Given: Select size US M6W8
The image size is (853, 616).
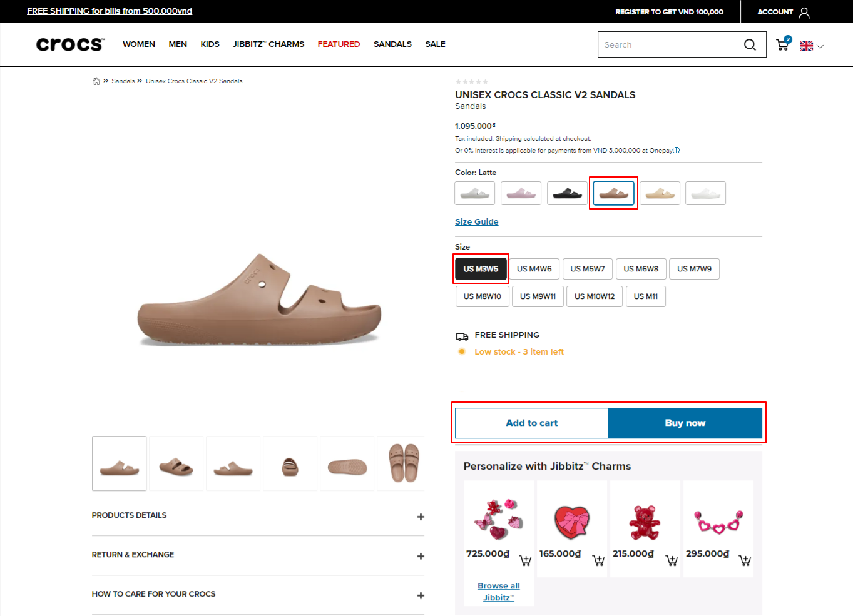Looking at the screenshot, I should [x=641, y=269].
